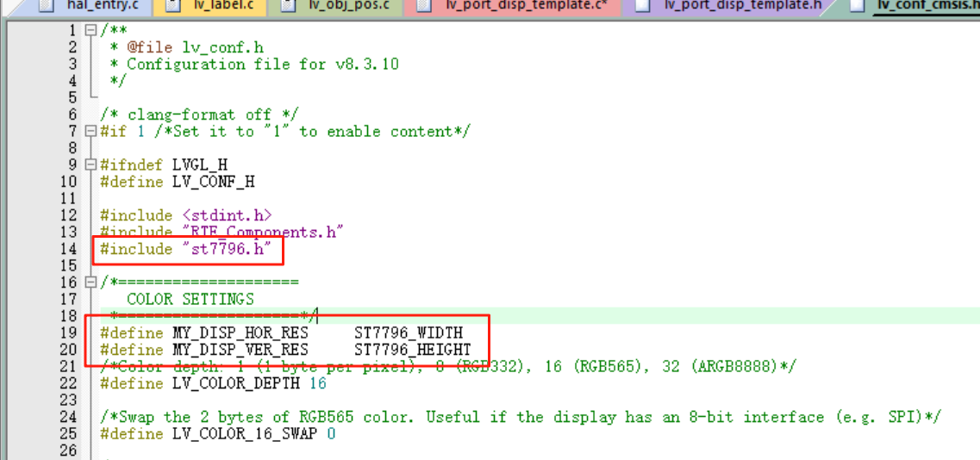980x460 pixels.
Task: Click the LV_CONF_H define on line 10
Action: point(178,182)
